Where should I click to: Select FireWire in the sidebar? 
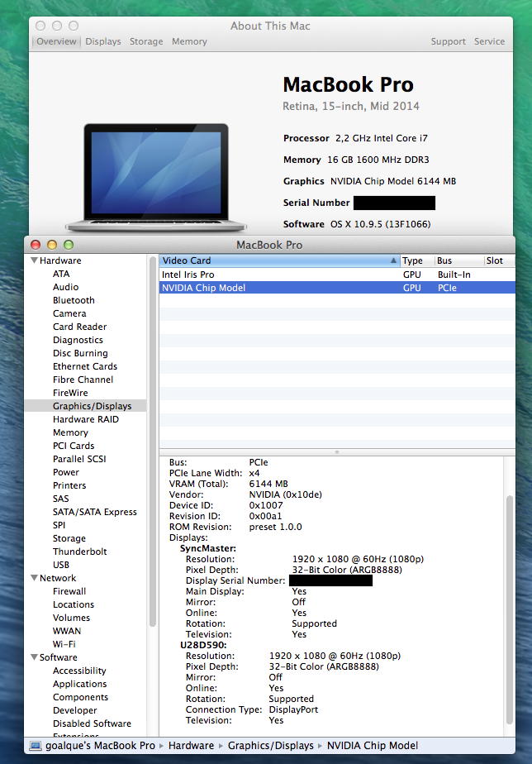tap(70, 393)
